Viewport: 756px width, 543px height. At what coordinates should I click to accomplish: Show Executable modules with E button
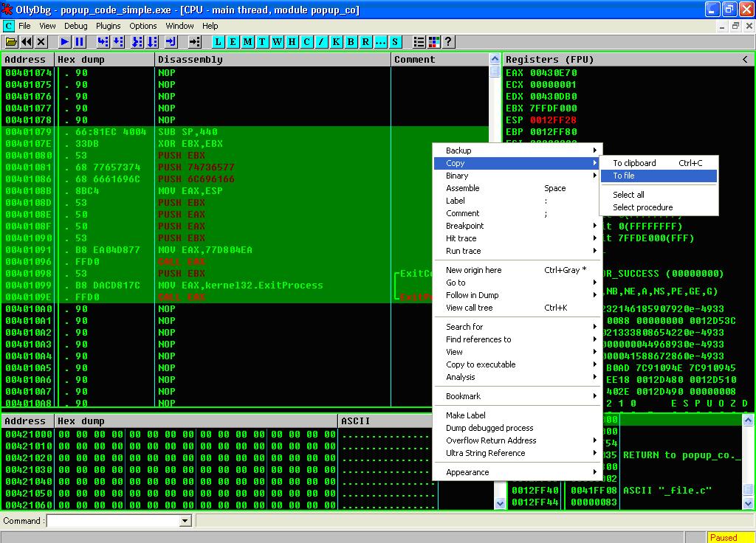pyautogui.click(x=233, y=42)
